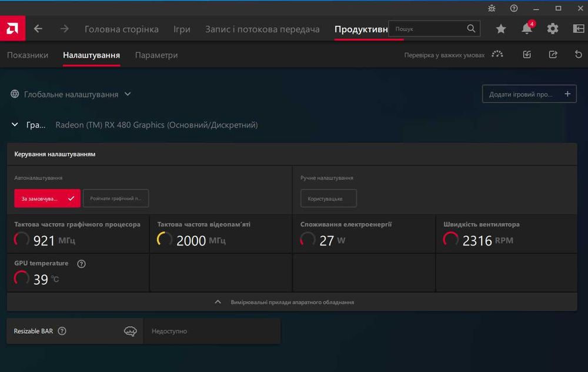Open the Головна сторінка tab
This screenshot has width=588, height=372.
click(x=122, y=29)
